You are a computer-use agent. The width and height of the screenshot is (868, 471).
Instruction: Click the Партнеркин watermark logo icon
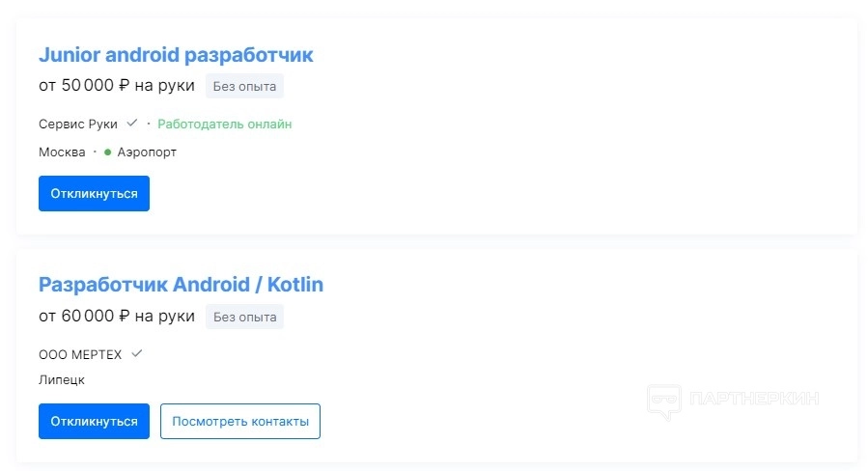pos(663,401)
